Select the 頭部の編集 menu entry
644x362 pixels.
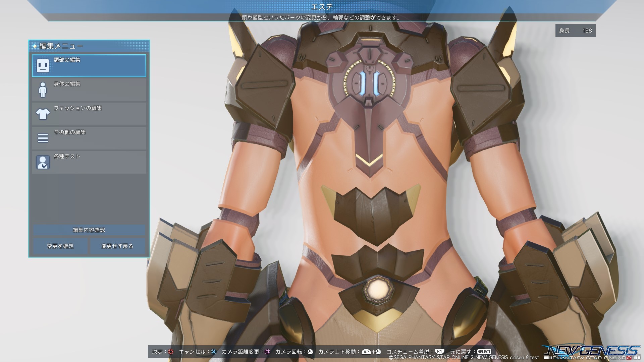click(89, 66)
